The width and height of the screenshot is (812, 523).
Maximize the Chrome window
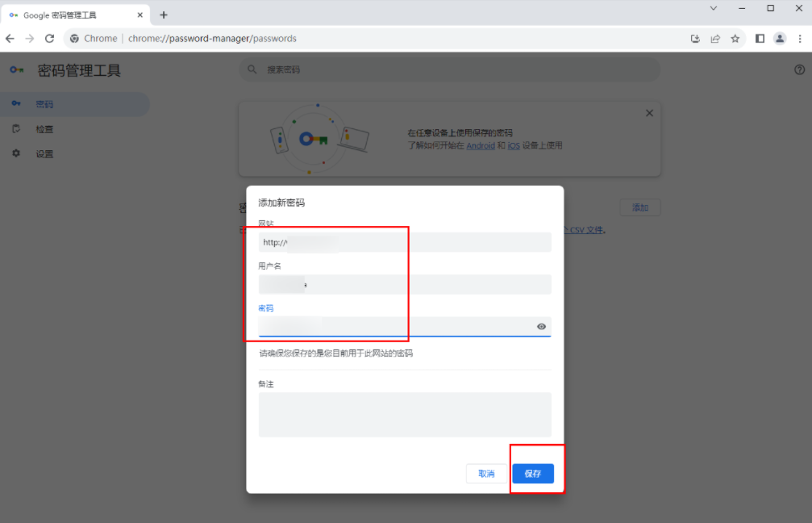coord(771,8)
